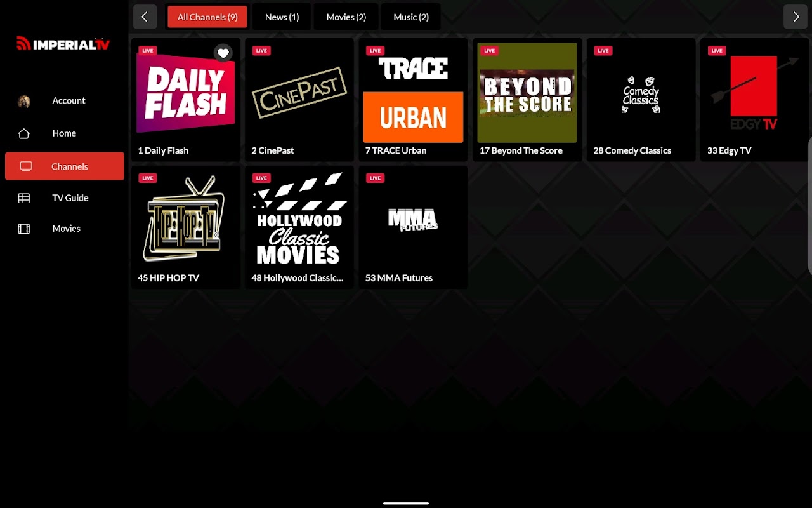Click the LIVE badge on Beyond The Score

click(x=489, y=51)
